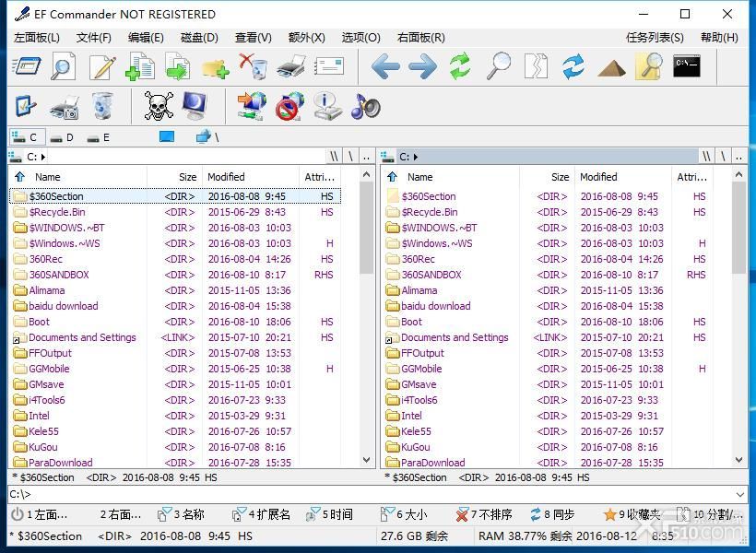Click the 7 不排序 function button
Image resolution: width=756 pixels, height=553 pixels.
[x=484, y=515]
